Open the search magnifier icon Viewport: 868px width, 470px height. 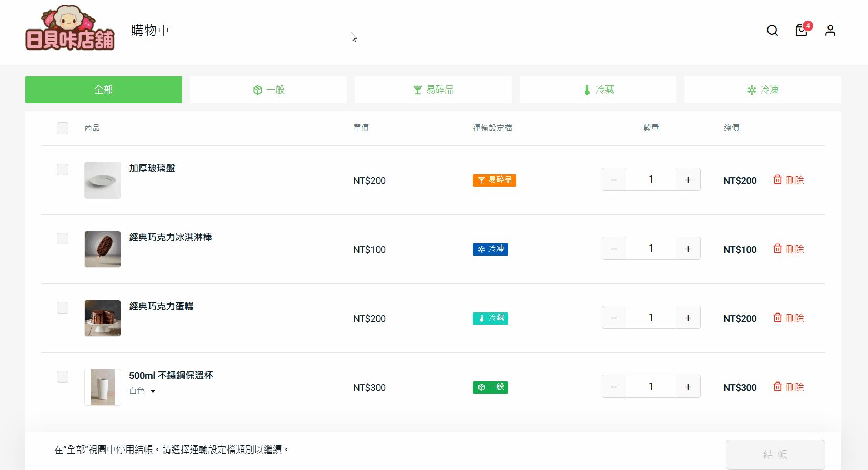click(772, 31)
